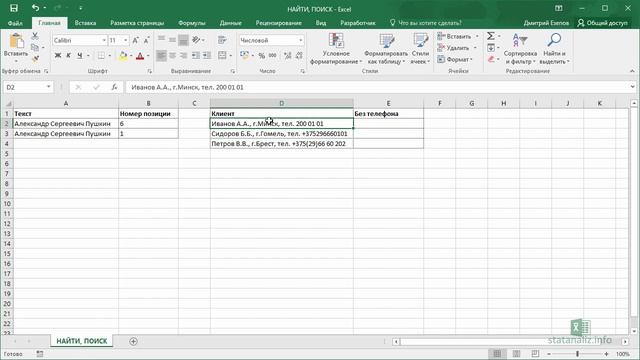640x360 pixels.
Task: Apply the red font color A
Action: click(x=140, y=56)
